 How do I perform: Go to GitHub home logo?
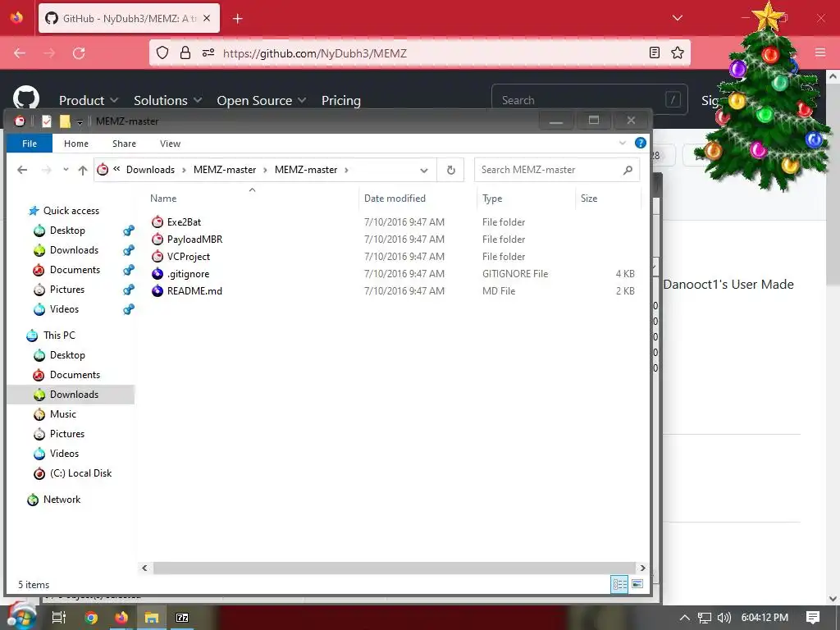(26, 98)
